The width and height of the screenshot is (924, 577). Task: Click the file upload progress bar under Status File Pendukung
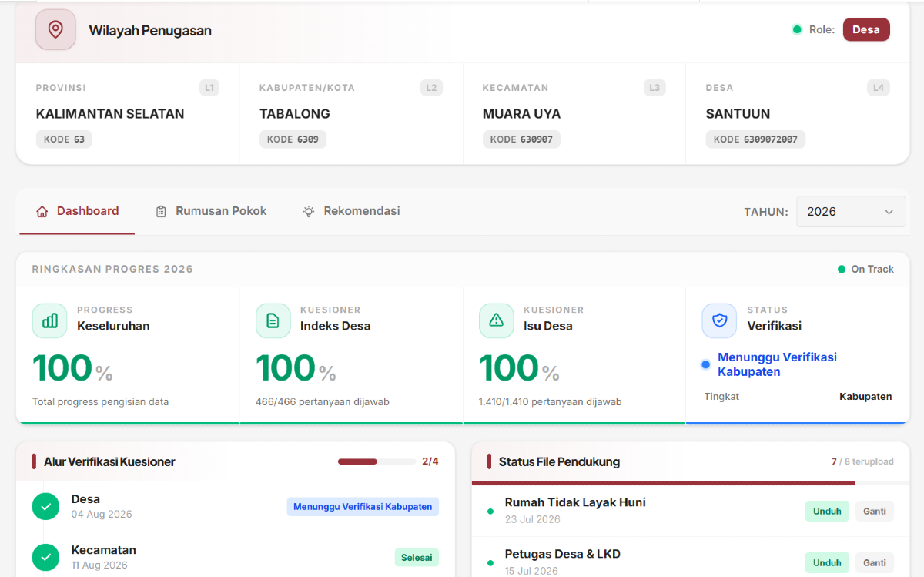691,483
